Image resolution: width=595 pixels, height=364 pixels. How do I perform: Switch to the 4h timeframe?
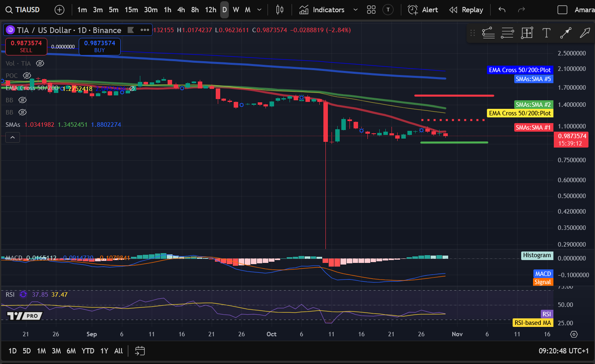click(181, 10)
